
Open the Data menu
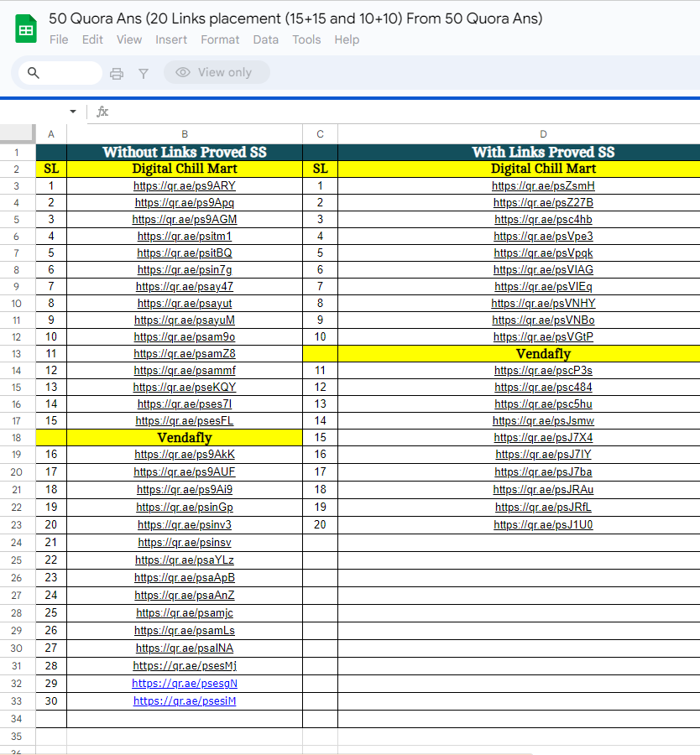[x=266, y=39]
